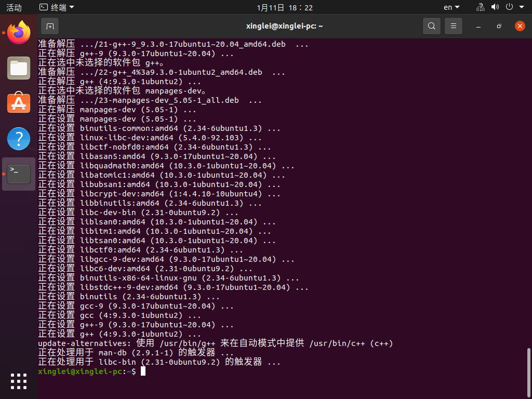
Task: Maximize the terminal window
Action: (x=499, y=26)
